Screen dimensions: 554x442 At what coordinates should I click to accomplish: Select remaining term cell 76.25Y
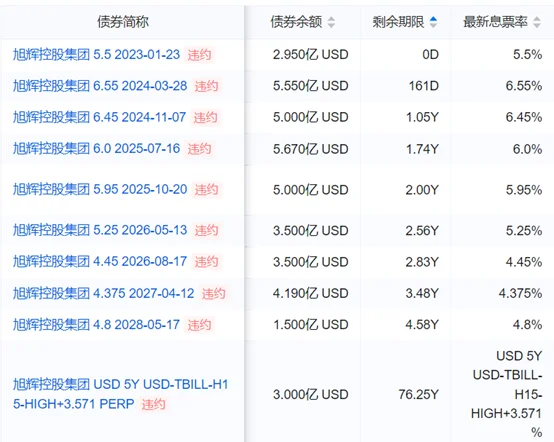[419, 394]
